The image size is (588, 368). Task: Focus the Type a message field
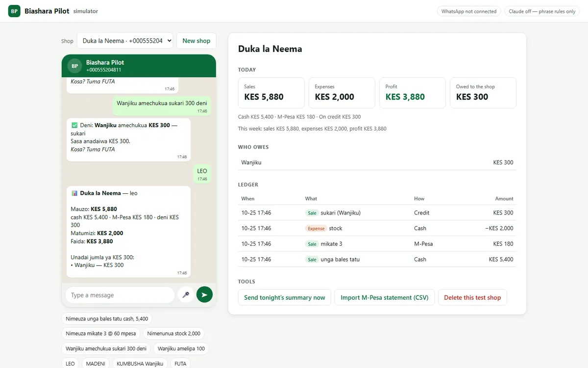coord(120,295)
